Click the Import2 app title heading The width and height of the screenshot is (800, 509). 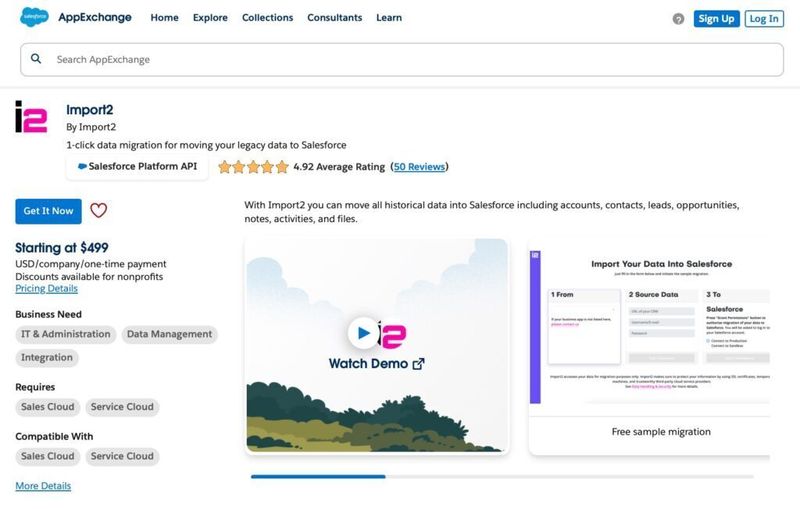(90, 110)
